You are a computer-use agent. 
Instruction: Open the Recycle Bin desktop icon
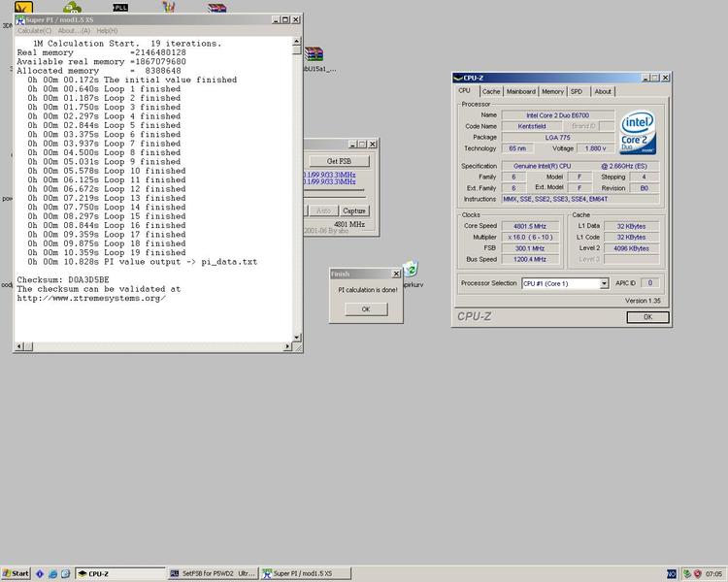(411, 269)
